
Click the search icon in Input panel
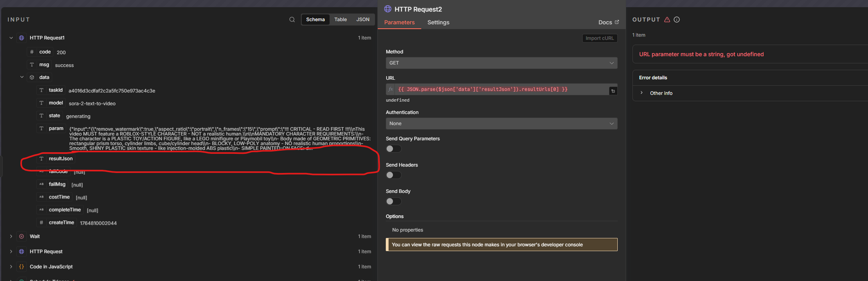(x=292, y=20)
